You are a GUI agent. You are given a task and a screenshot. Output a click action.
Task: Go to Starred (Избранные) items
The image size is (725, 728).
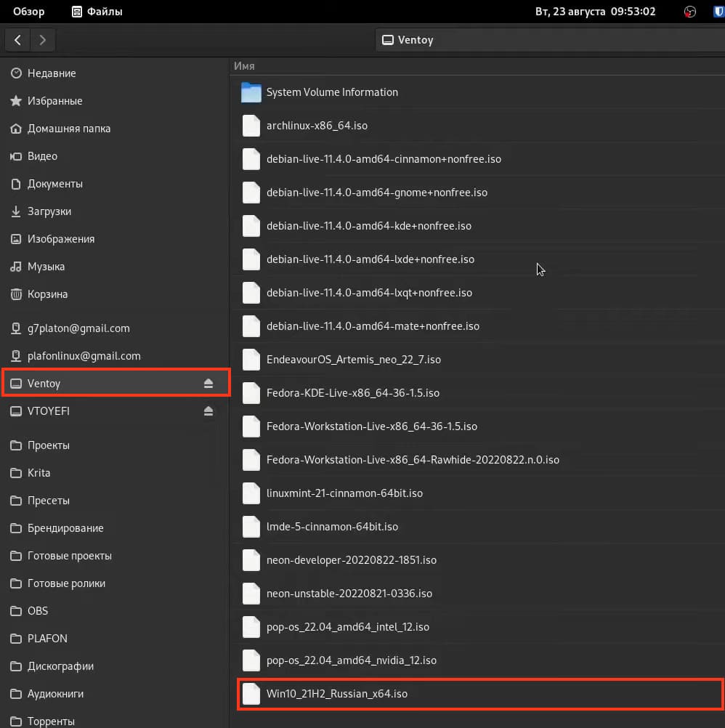(54, 101)
